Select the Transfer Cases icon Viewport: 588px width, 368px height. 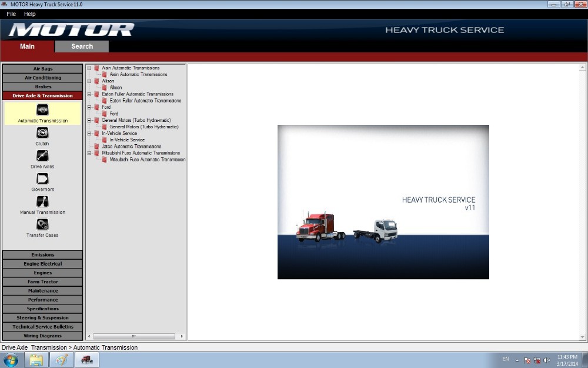coord(42,224)
